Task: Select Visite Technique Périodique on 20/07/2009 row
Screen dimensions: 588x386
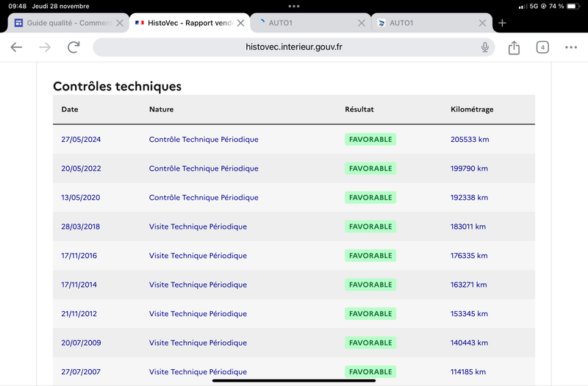Action: click(x=198, y=343)
